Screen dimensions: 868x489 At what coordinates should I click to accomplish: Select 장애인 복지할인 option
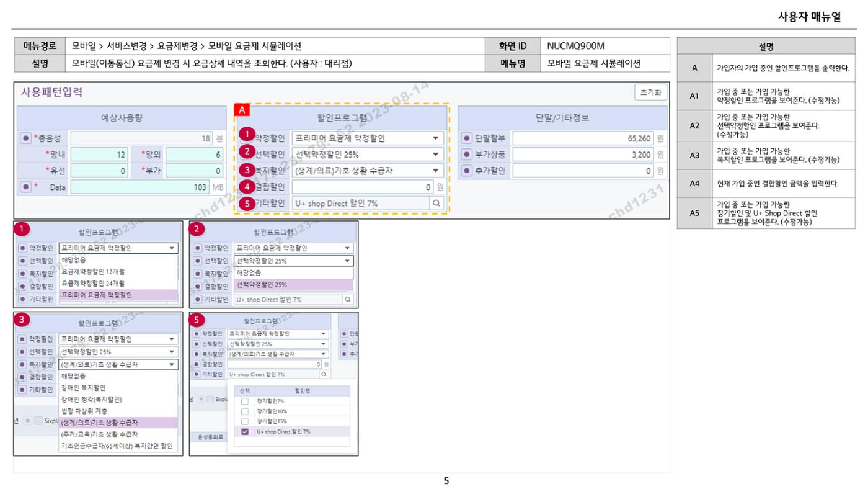(118, 388)
